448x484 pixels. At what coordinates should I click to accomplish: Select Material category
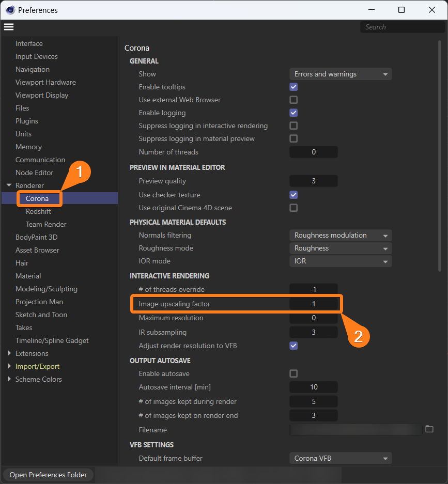pyautogui.click(x=28, y=276)
